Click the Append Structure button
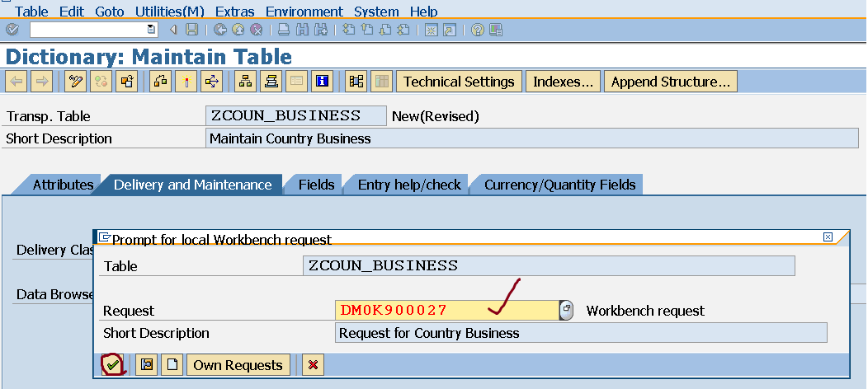 pos(670,82)
